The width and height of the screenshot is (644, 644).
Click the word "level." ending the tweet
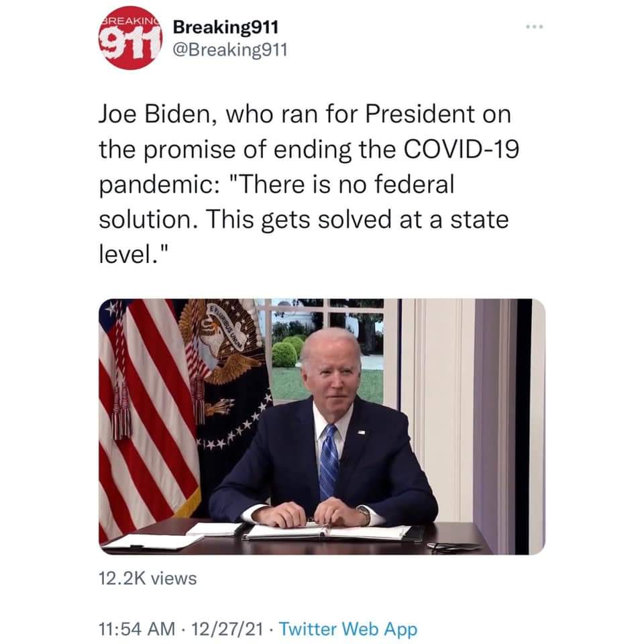[x=134, y=254]
